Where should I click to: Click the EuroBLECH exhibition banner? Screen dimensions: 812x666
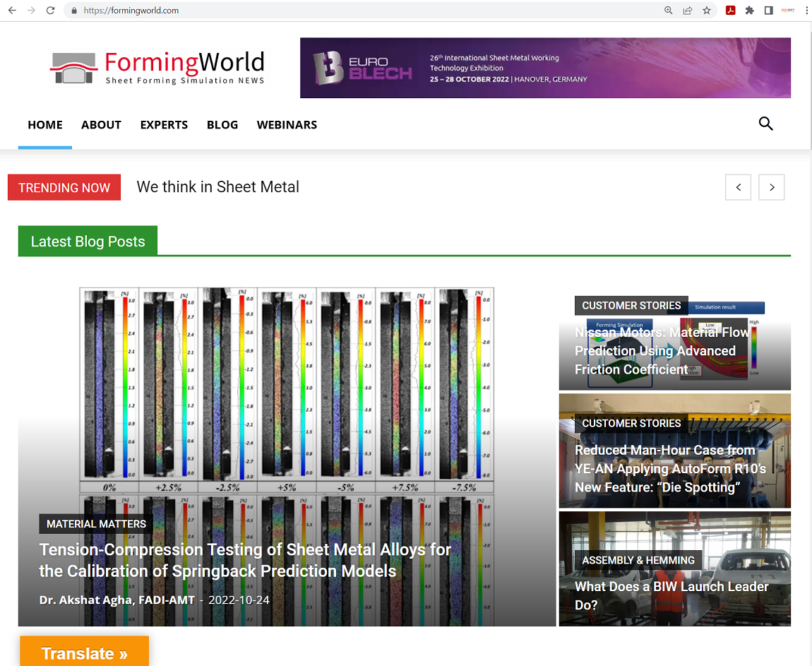pos(544,68)
